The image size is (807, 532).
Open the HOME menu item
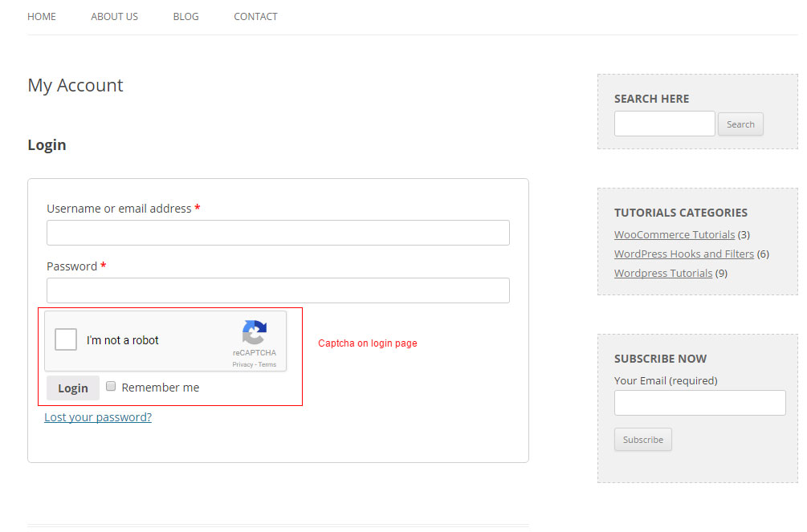click(42, 17)
